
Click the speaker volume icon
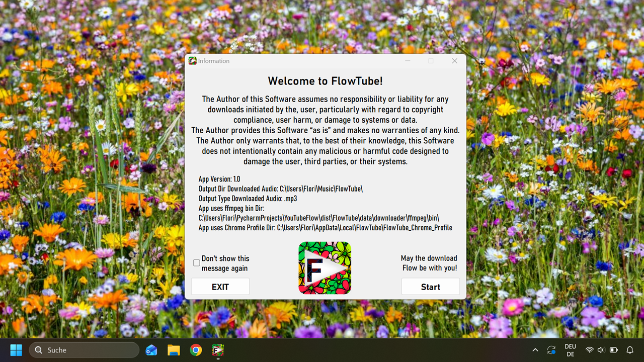click(601, 350)
